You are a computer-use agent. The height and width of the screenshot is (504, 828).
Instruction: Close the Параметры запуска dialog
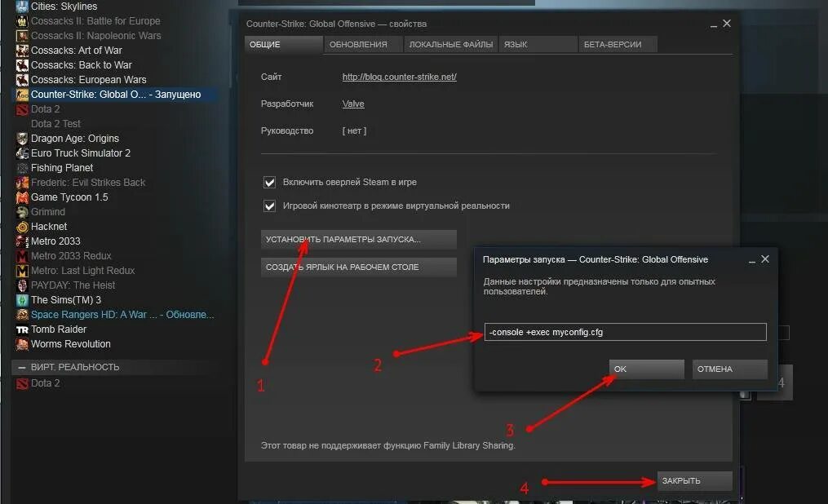tap(765, 259)
